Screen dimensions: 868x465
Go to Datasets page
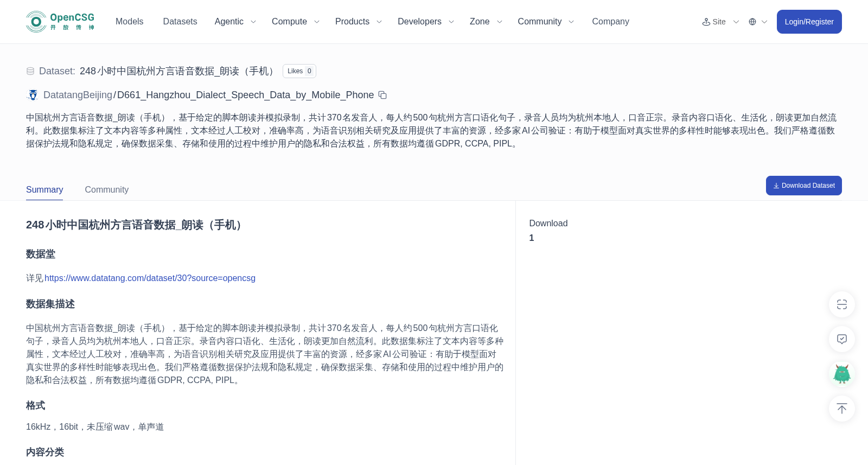click(x=180, y=22)
